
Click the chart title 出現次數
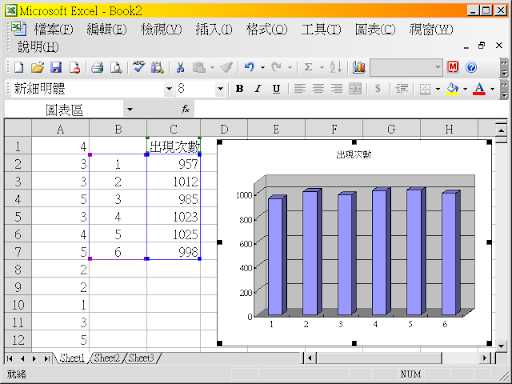(354, 154)
